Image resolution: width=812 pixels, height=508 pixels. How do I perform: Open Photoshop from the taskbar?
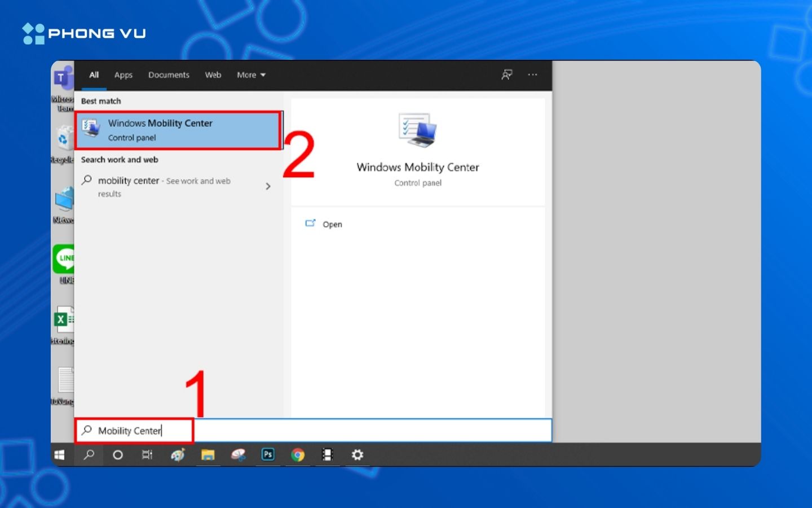click(x=268, y=455)
